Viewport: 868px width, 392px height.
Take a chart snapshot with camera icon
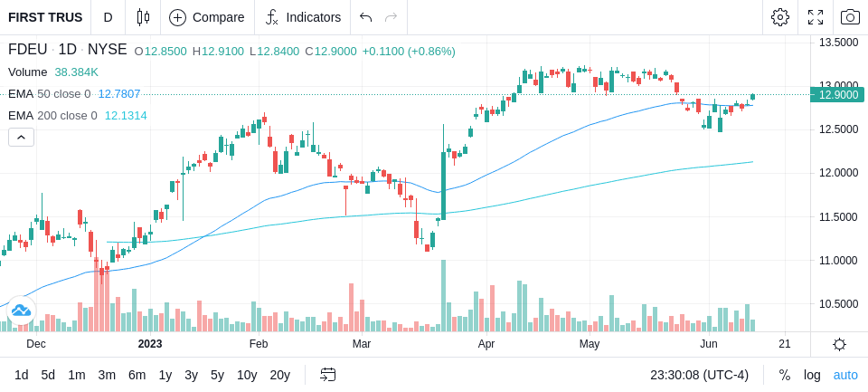point(850,17)
